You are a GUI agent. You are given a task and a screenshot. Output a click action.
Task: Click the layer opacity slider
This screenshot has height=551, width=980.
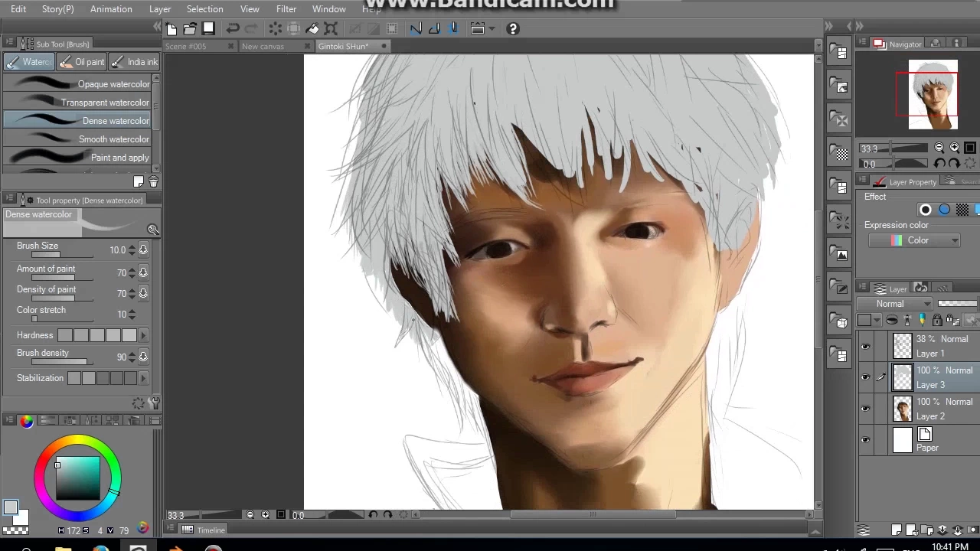(957, 304)
